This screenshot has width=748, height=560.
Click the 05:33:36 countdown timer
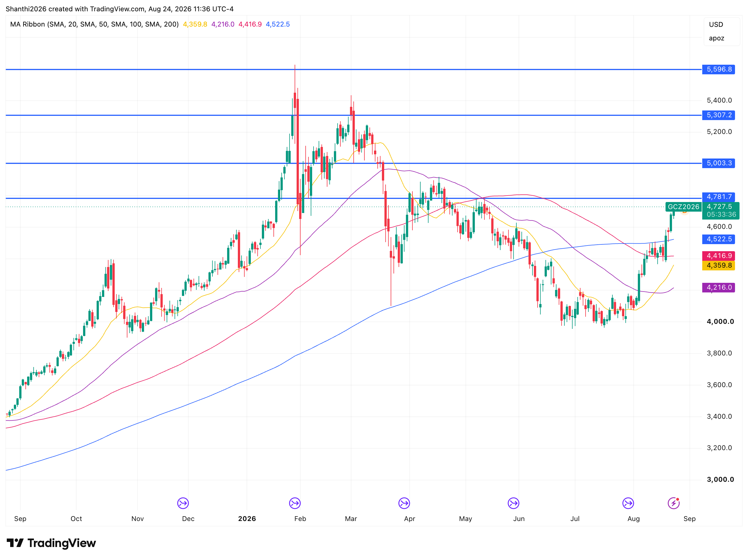tap(721, 214)
